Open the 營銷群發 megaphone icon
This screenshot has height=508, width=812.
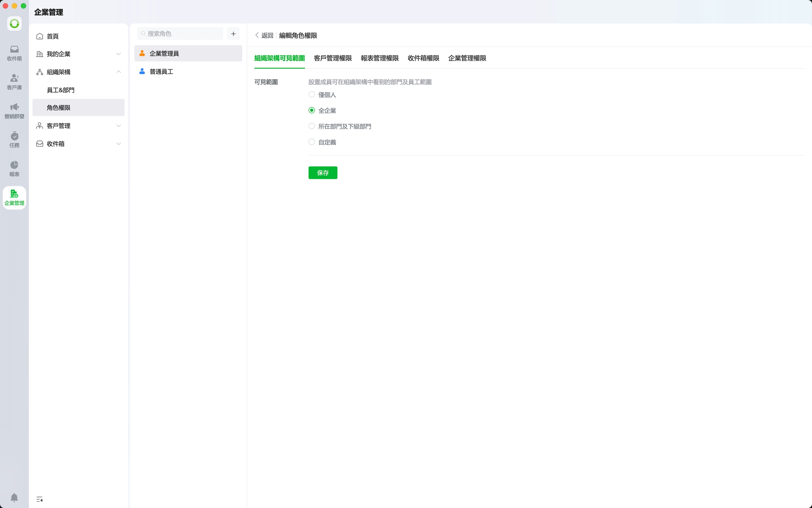(14, 111)
